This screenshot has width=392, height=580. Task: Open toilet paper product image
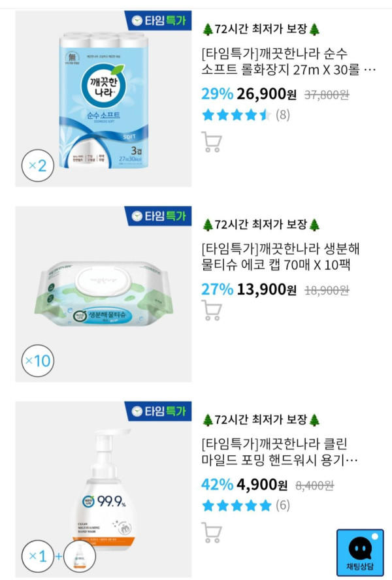(103, 98)
